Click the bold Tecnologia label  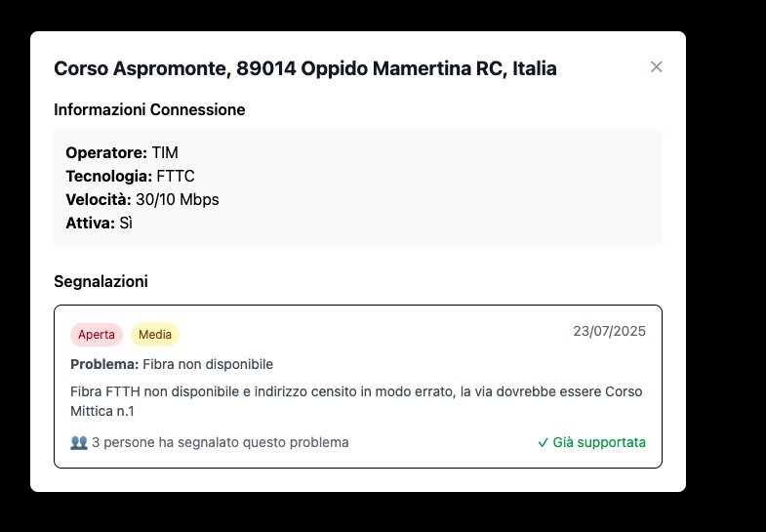click(108, 176)
